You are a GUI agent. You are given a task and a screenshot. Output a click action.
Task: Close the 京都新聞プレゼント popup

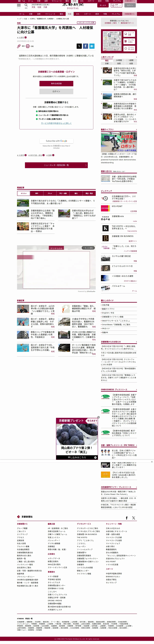pyautogui.click(x=98, y=417)
